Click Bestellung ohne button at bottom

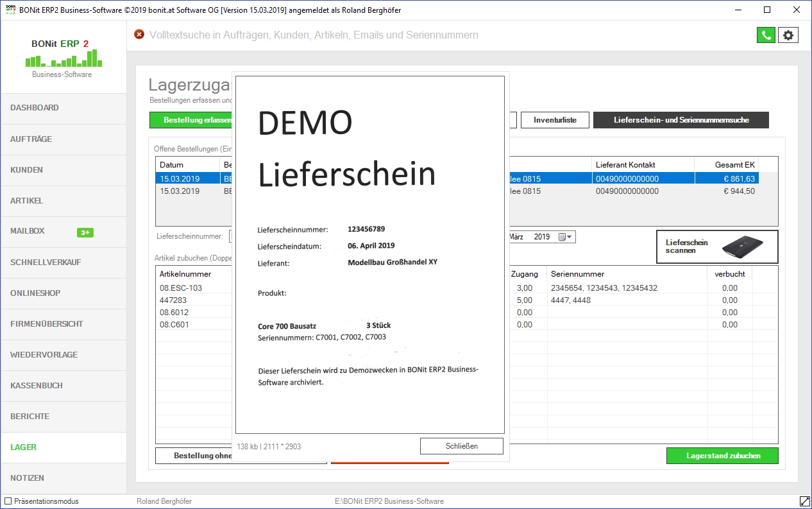coord(194,456)
